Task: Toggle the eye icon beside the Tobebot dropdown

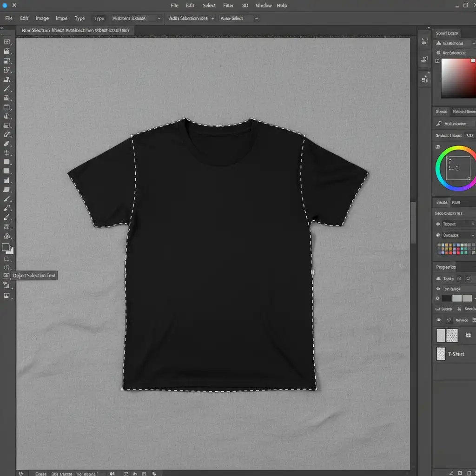Action: (438, 224)
